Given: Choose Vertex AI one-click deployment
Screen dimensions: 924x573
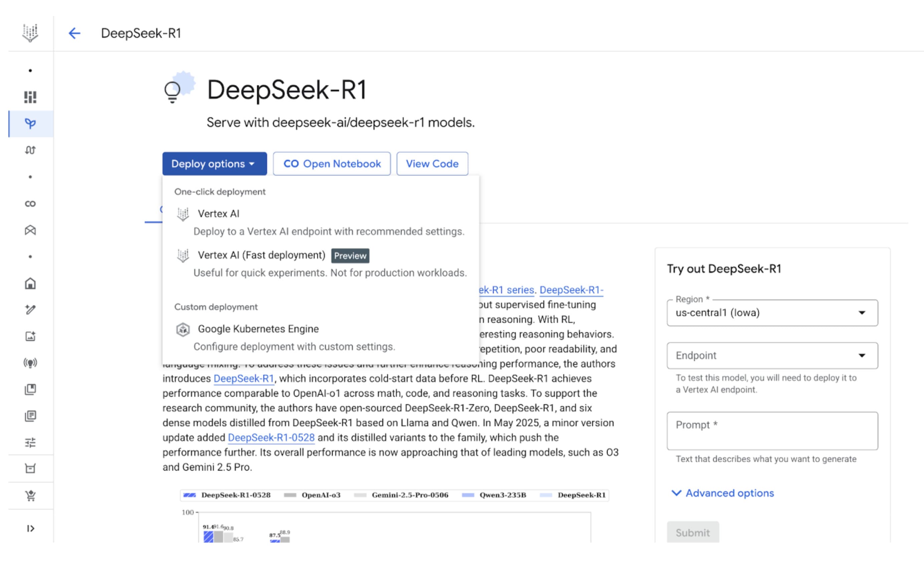Looking at the screenshot, I should [x=321, y=222].
